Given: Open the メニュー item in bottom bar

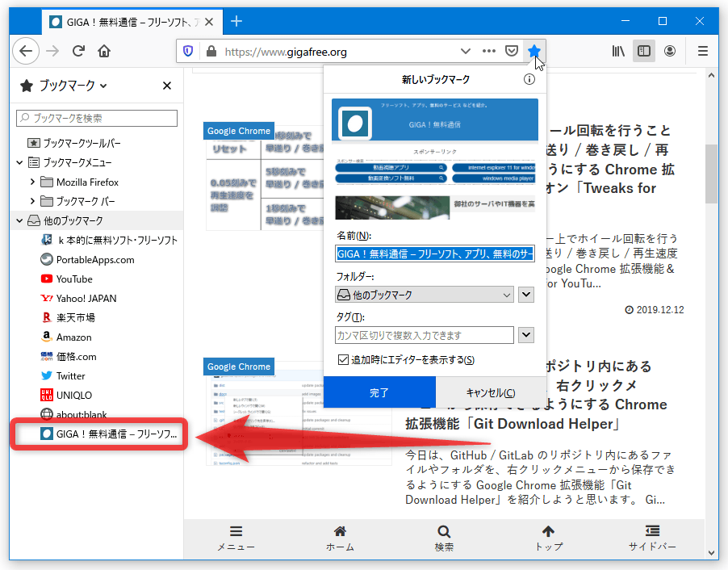Looking at the screenshot, I should coord(236,538).
